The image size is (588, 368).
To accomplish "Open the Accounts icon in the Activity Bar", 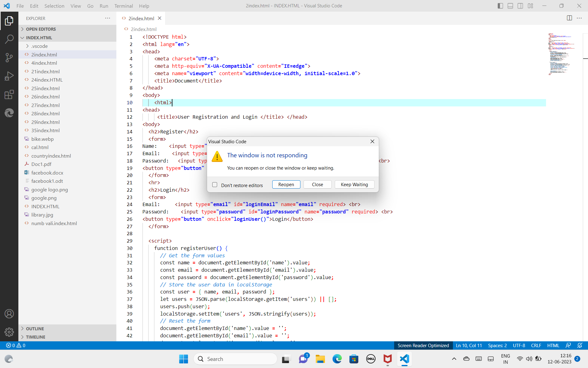I will [x=9, y=314].
